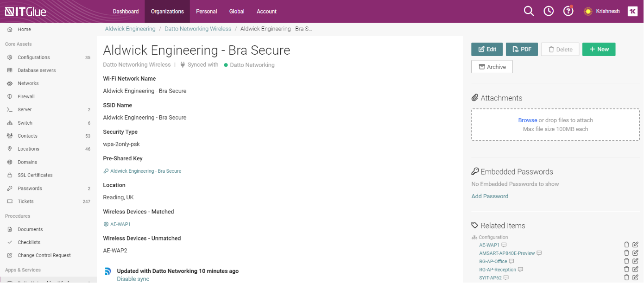Open recent history clock icon
Viewport: 644px width, 283px height.
pos(549,11)
